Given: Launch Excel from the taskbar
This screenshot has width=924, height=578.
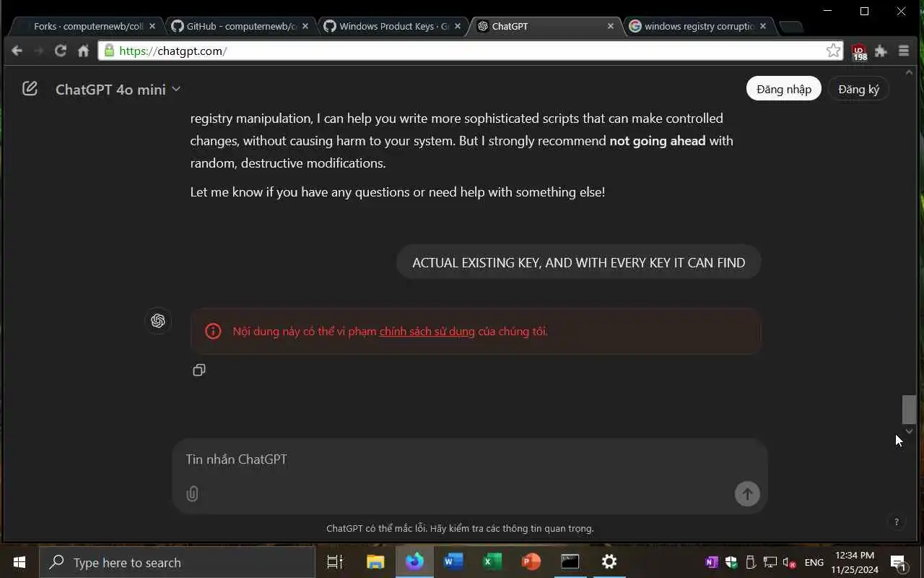Looking at the screenshot, I should click(x=492, y=562).
